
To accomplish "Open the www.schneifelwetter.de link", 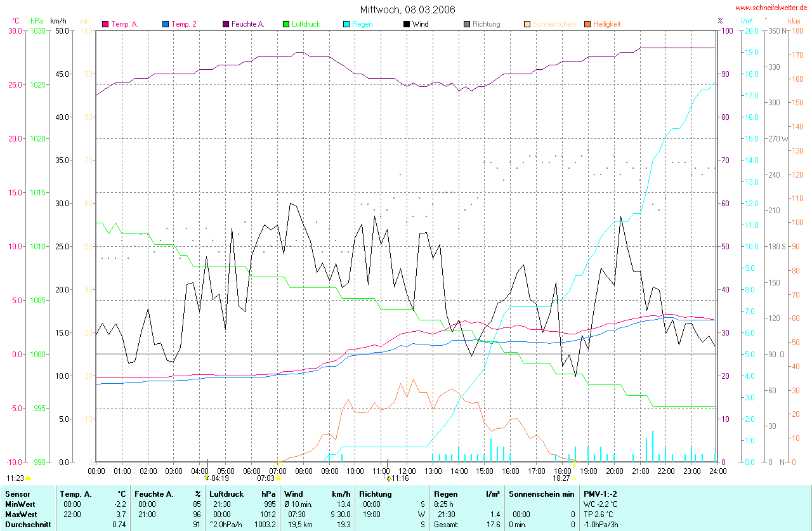I will coord(771,8).
